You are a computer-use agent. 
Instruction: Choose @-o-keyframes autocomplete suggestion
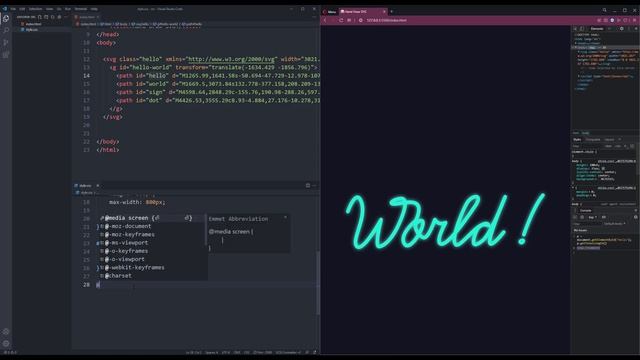(x=152, y=251)
